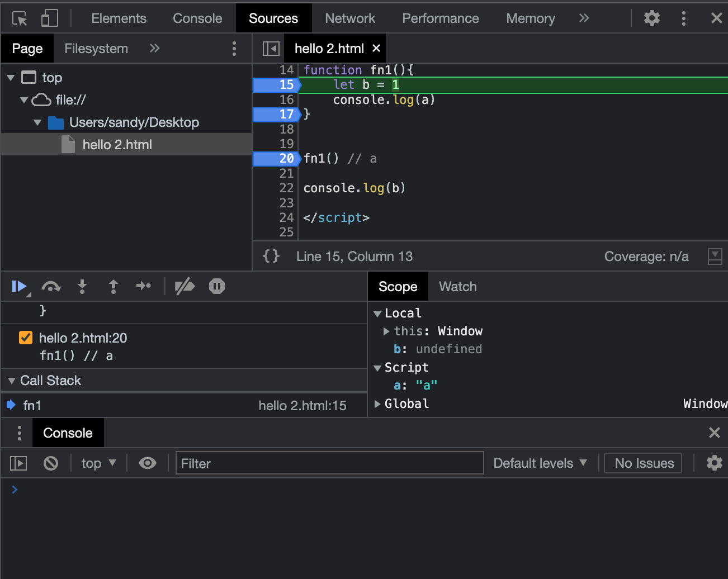Resume script execution
The width and height of the screenshot is (728, 579).
(x=20, y=287)
